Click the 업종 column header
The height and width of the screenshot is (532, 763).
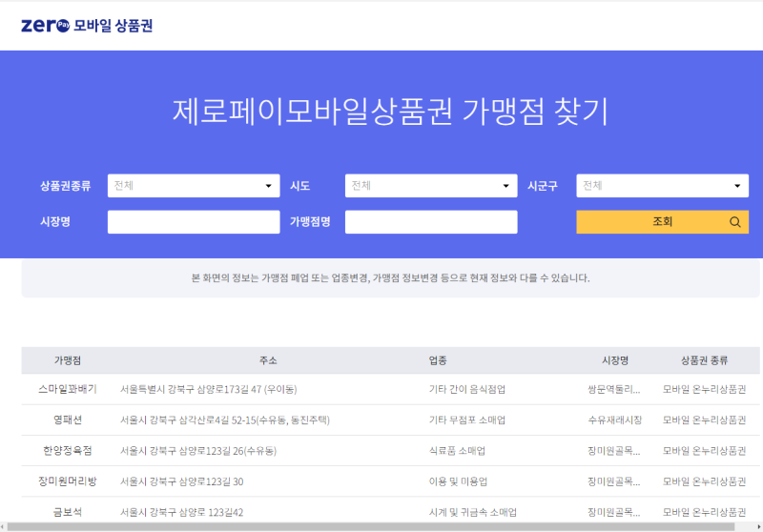[x=438, y=360]
